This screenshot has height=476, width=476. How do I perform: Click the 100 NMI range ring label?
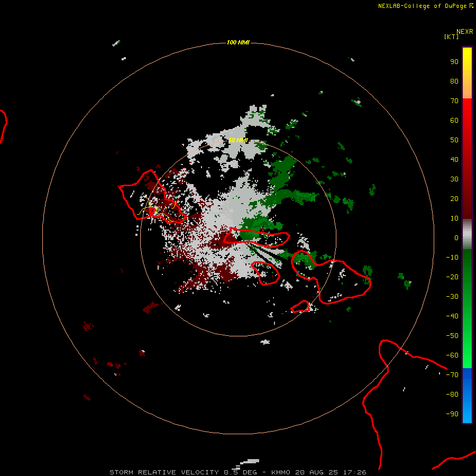237,42
